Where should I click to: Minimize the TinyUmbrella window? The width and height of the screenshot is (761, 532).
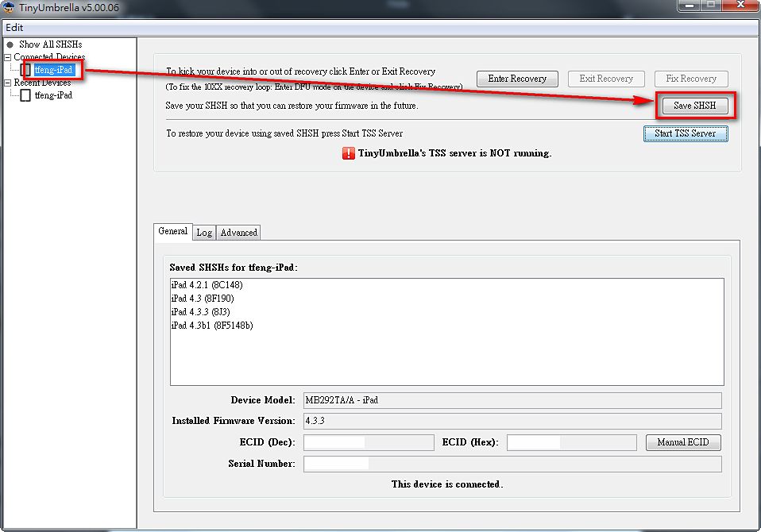tap(689, 6)
